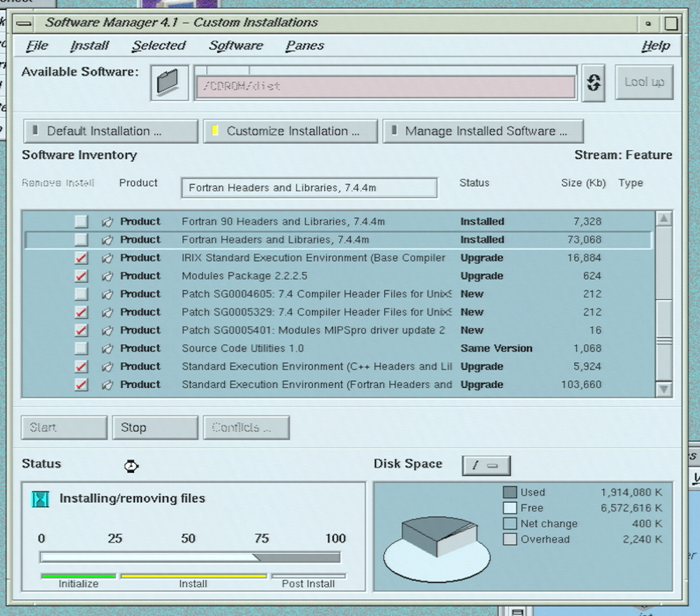Open the folder browser for Available Software

(x=169, y=83)
